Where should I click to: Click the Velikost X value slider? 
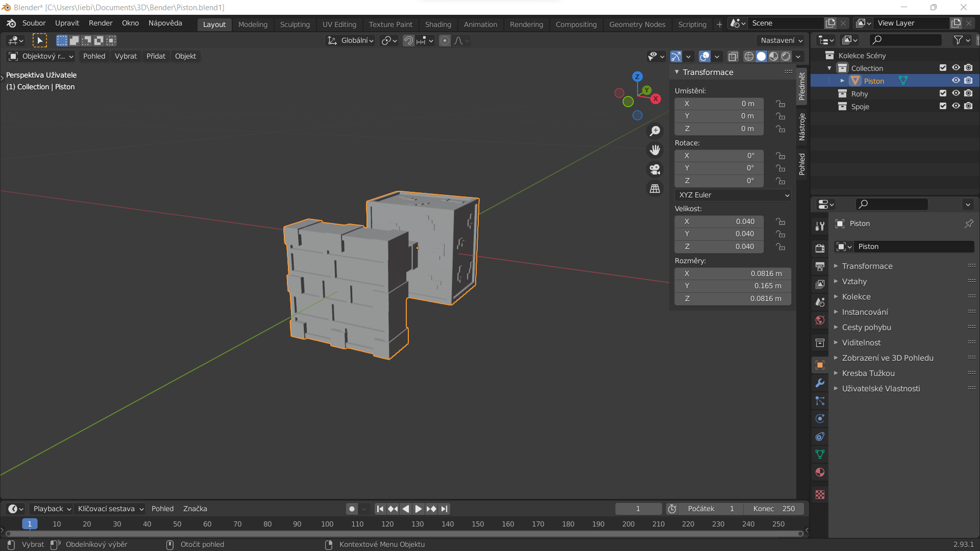pos(719,221)
